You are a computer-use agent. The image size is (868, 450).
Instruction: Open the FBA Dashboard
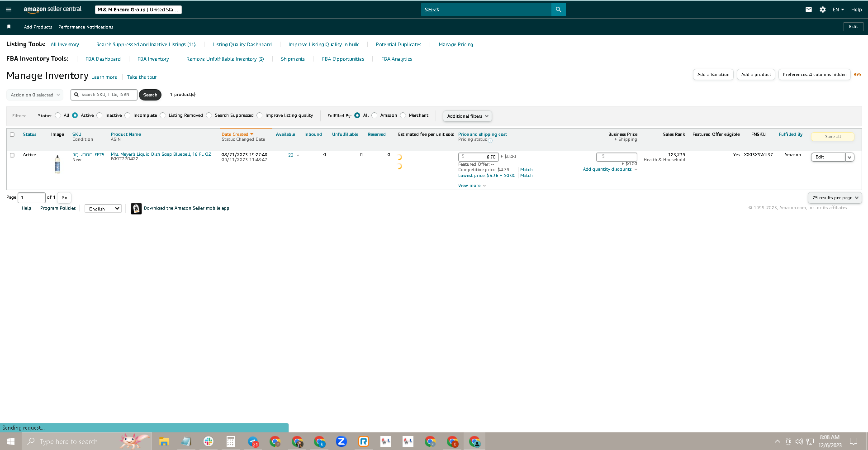[x=103, y=59]
